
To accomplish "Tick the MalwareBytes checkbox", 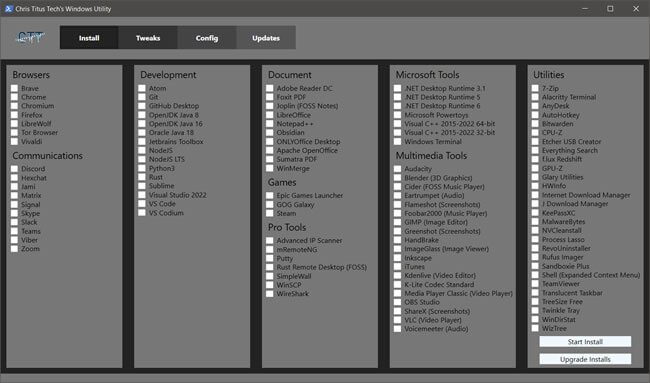I will point(535,222).
